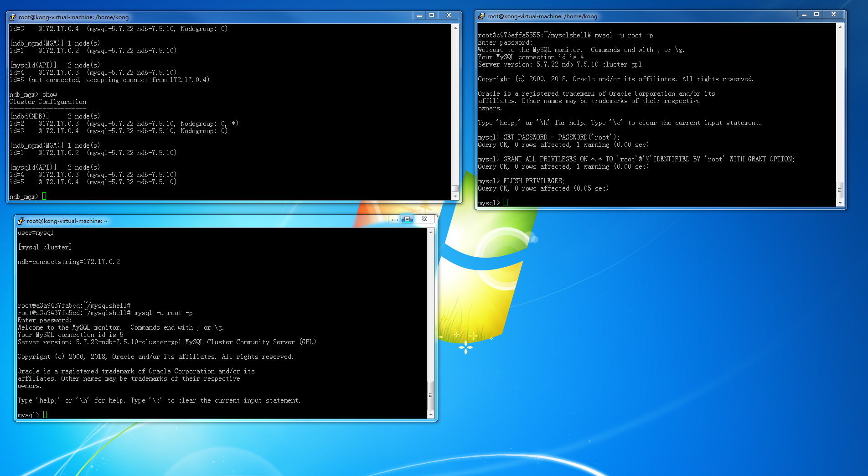
Task: Open PuTTY icon menu of top-right mysql window
Action: pyautogui.click(x=481, y=16)
